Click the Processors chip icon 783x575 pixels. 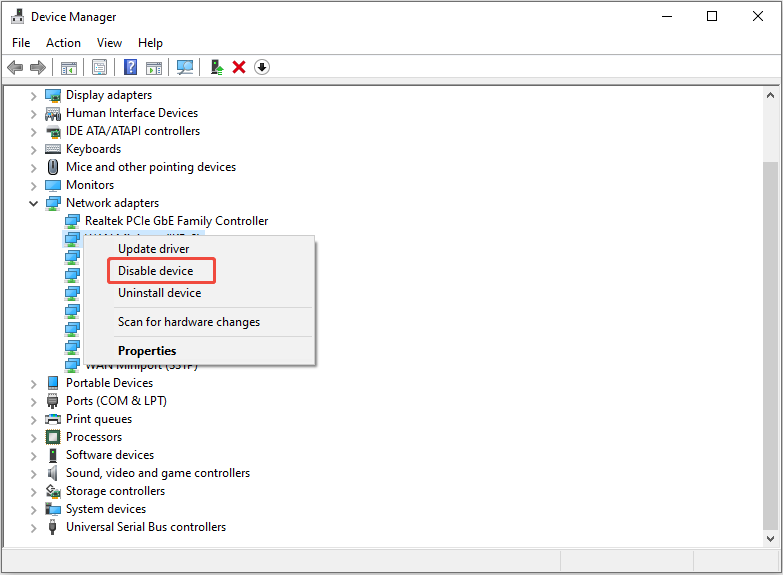(x=53, y=437)
